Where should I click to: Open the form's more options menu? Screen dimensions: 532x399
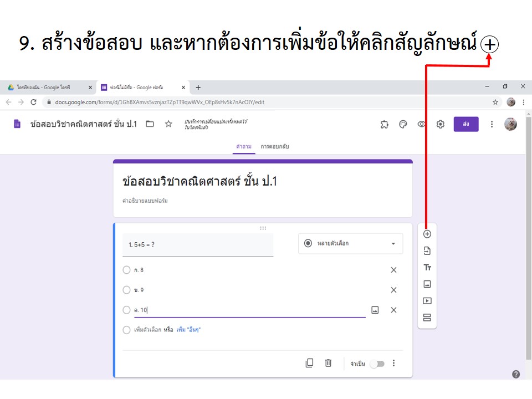492,124
